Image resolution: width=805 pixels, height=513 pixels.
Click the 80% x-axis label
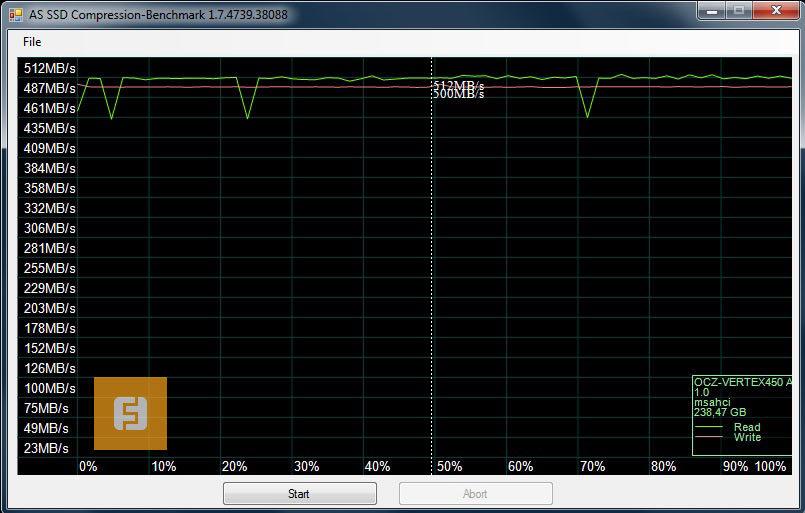663,466
